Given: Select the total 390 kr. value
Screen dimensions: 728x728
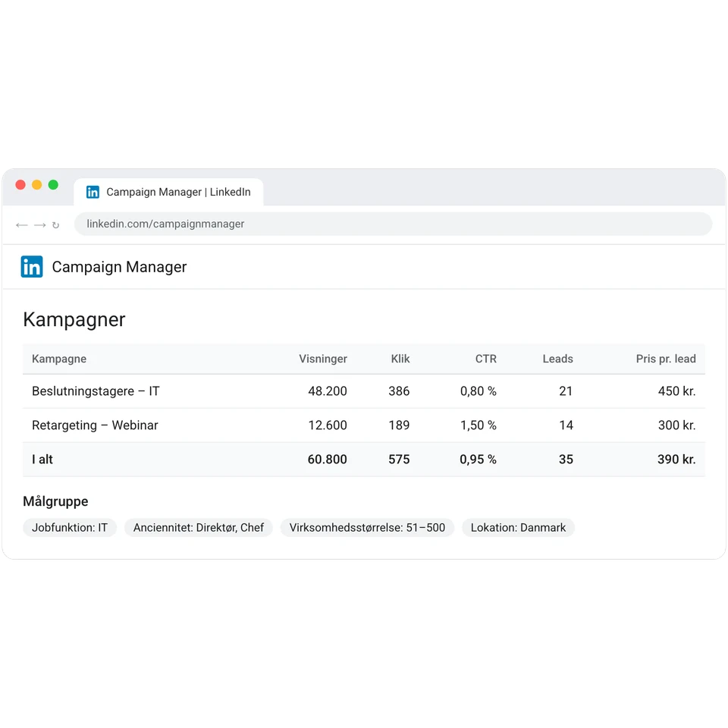Looking at the screenshot, I should pyautogui.click(x=676, y=460).
